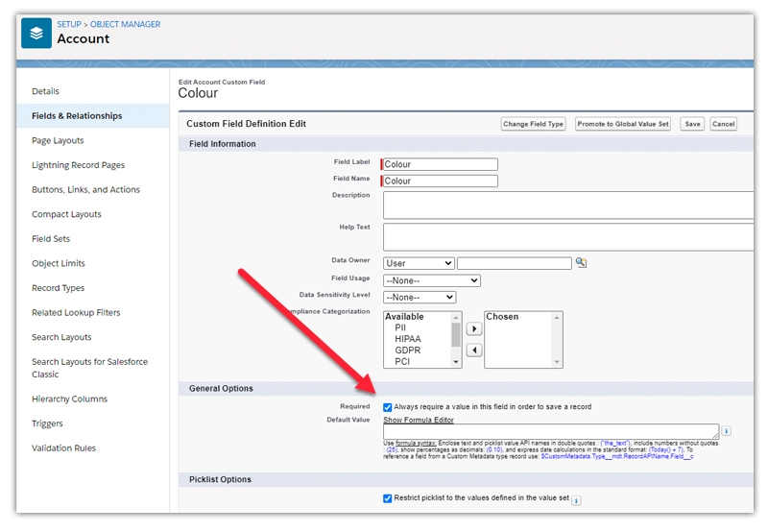Open Hierarchy Columns in sidebar
This screenshot has width=768, height=532.
click(x=69, y=399)
